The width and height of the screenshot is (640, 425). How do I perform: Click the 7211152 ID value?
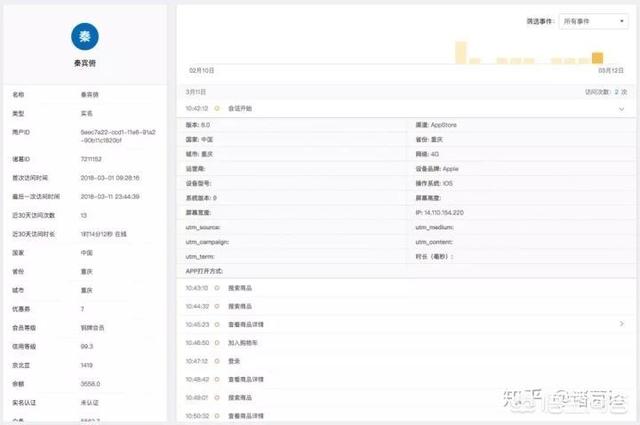[91, 159]
